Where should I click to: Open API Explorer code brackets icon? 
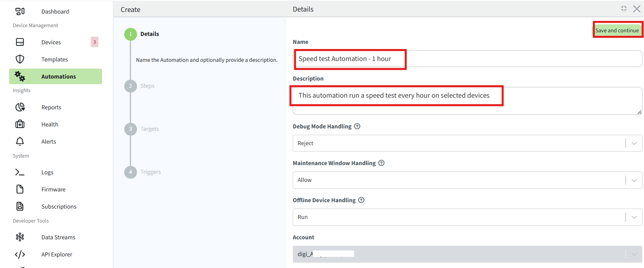point(20,254)
